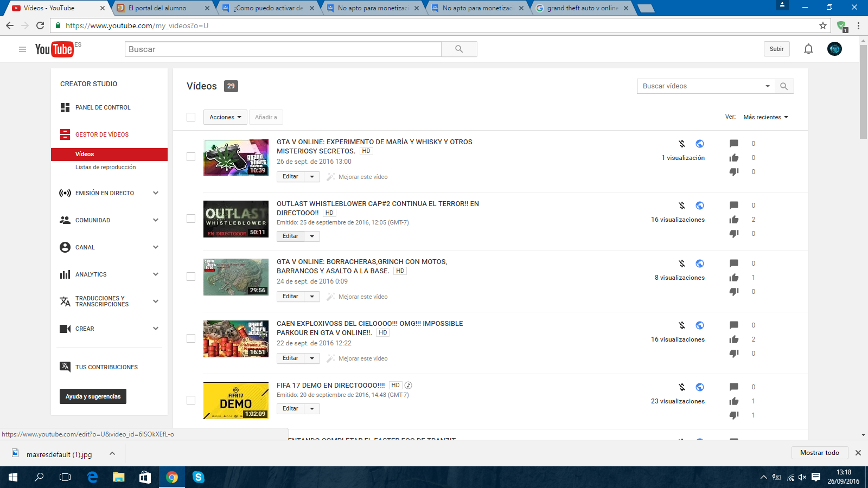Open the maxresdefault (1).jpg download options arrow
Viewport: 868px width, 488px height.
(112, 453)
